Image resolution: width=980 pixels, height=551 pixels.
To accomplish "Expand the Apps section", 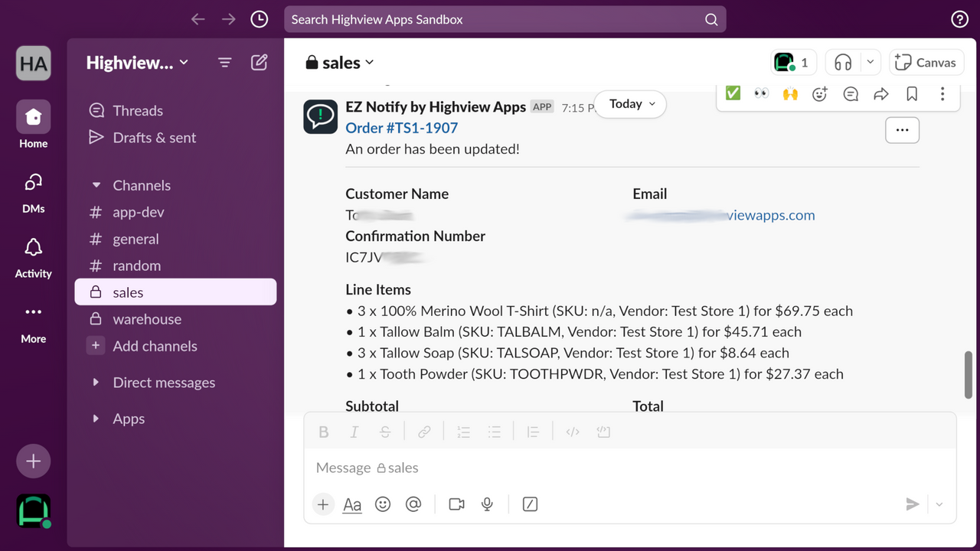I will tap(96, 419).
